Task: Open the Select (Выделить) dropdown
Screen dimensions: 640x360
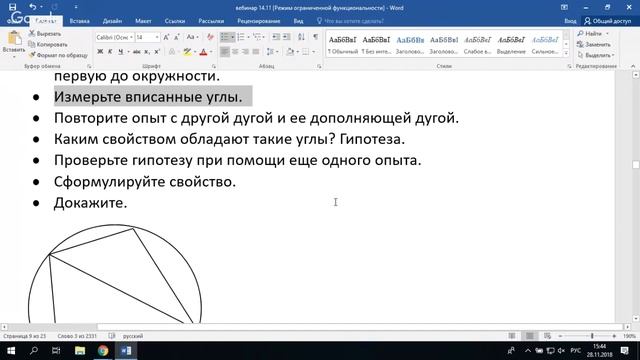Action: (596, 55)
